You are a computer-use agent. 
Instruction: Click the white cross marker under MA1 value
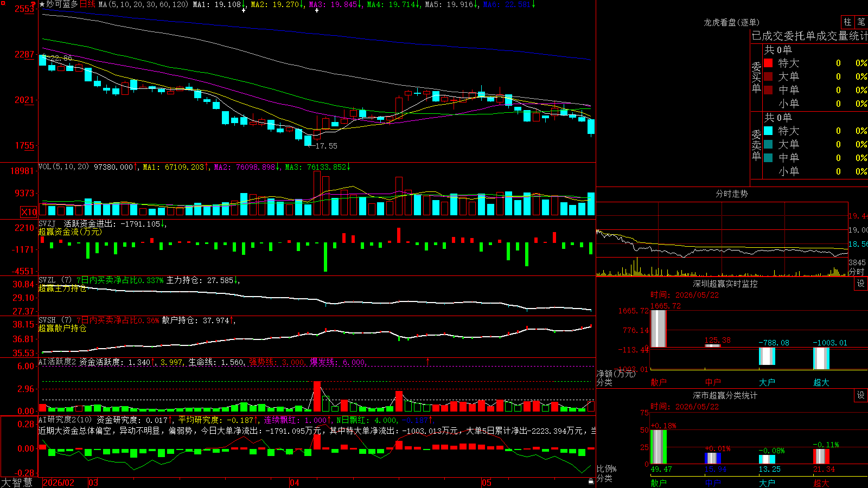[244, 10]
